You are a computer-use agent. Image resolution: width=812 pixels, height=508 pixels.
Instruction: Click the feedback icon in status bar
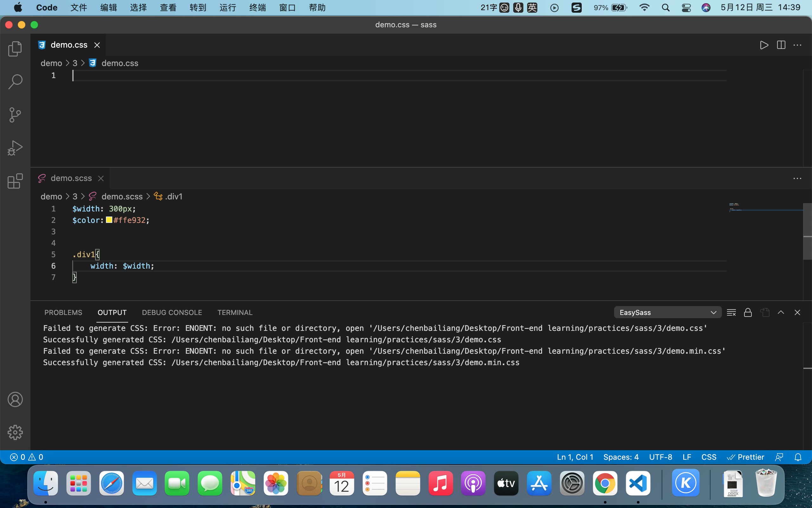779,457
